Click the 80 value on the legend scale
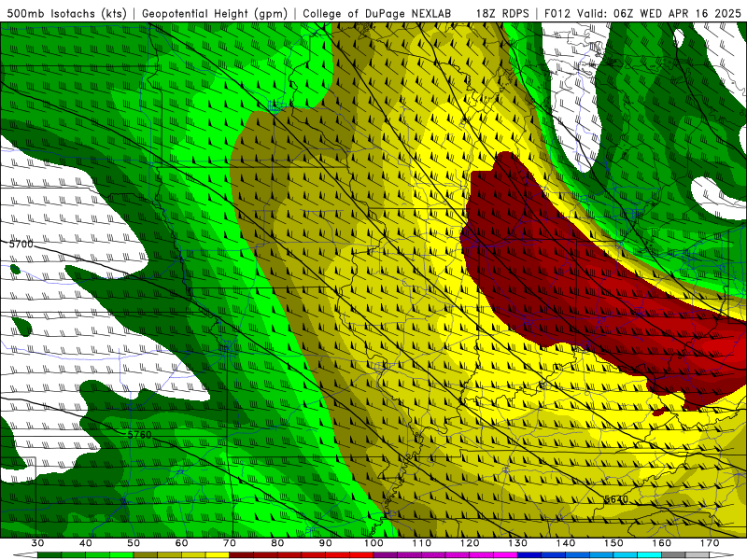Image resolution: width=747 pixels, height=560 pixels. 277,543
